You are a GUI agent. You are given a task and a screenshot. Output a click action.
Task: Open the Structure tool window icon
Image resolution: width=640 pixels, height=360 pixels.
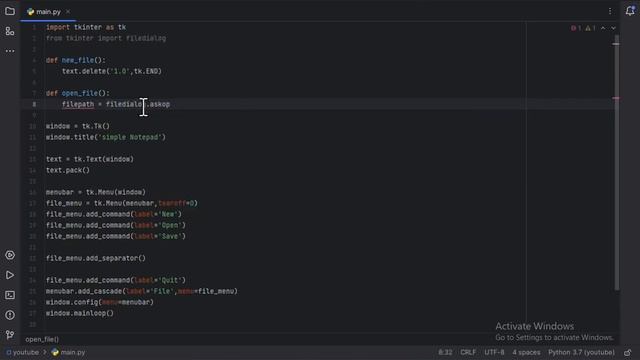10,31
